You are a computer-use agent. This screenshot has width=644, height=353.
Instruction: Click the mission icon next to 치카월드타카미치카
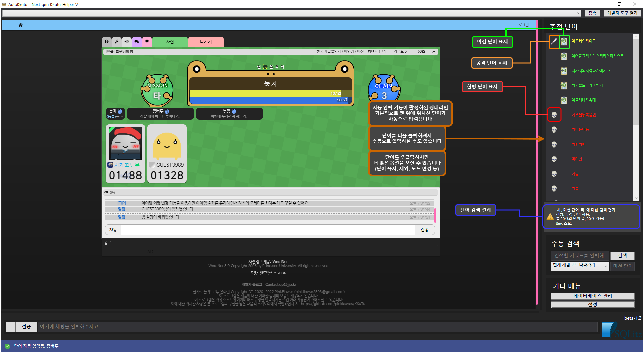564,86
